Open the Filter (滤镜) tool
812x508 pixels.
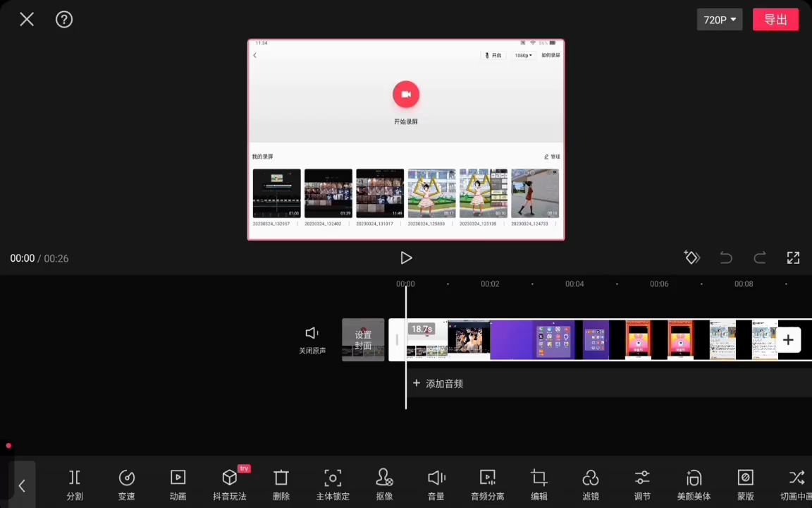pyautogui.click(x=591, y=484)
